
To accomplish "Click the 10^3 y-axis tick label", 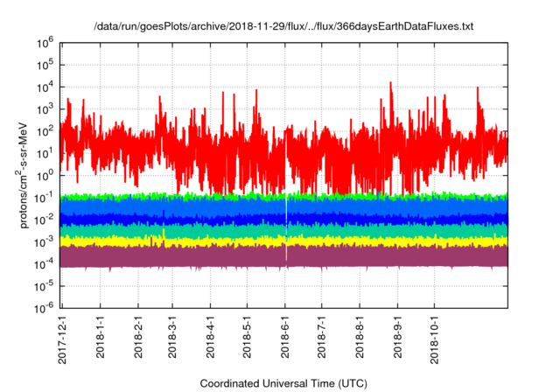I will pyautogui.click(x=45, y=109).
